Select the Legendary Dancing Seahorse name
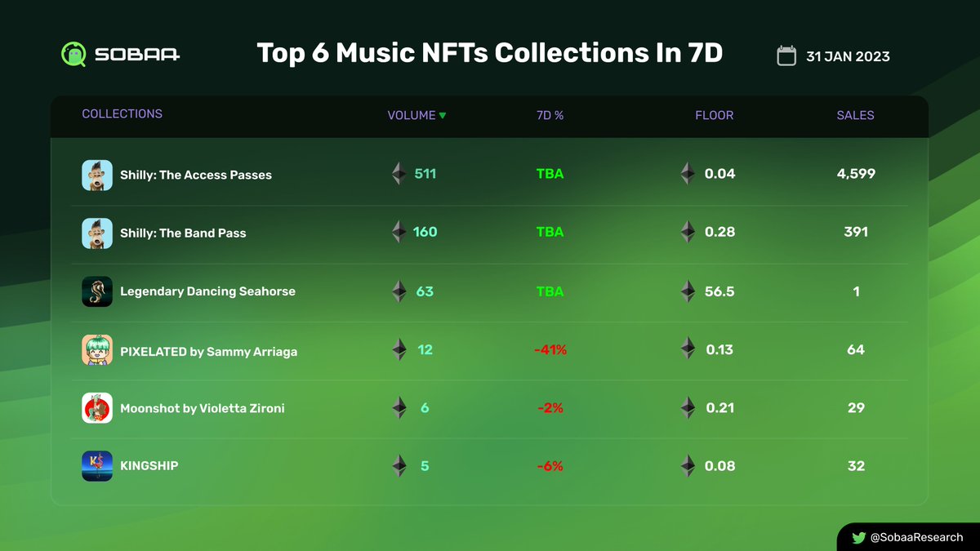The image size is (980, 551). click(x=207, y=291)
